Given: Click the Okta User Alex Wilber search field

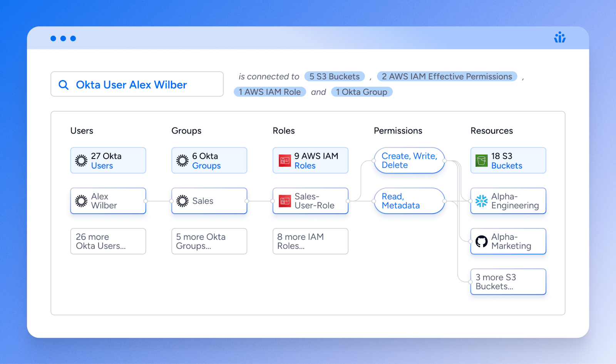Looking at the screenshot, I should [x=137, y=84].
